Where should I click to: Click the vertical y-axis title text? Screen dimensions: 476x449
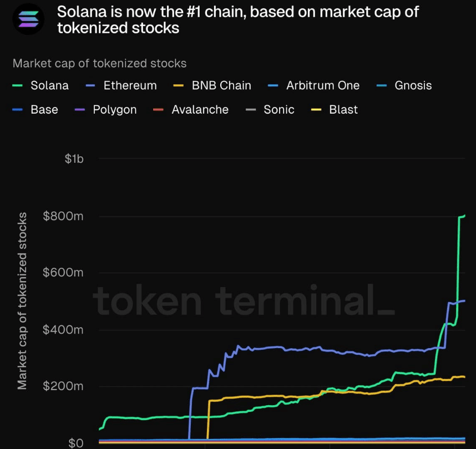click(x=23, y=300)
